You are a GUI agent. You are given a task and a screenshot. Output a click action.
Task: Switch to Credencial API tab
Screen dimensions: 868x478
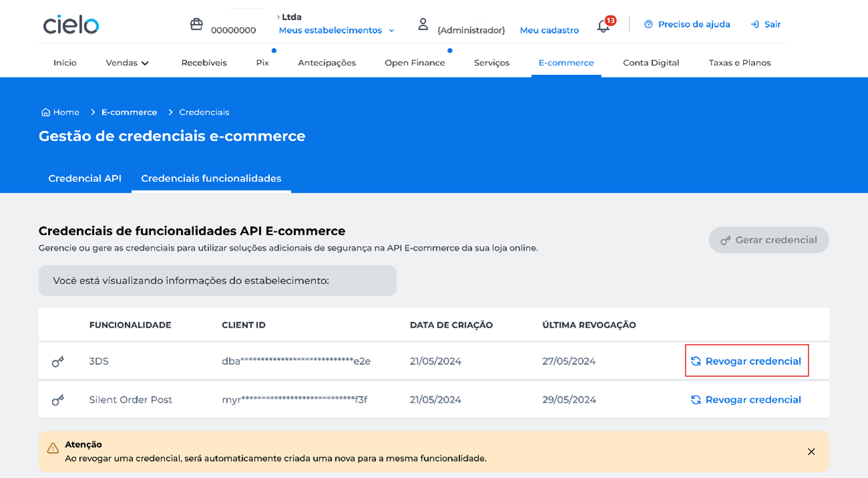coord(85,178)
